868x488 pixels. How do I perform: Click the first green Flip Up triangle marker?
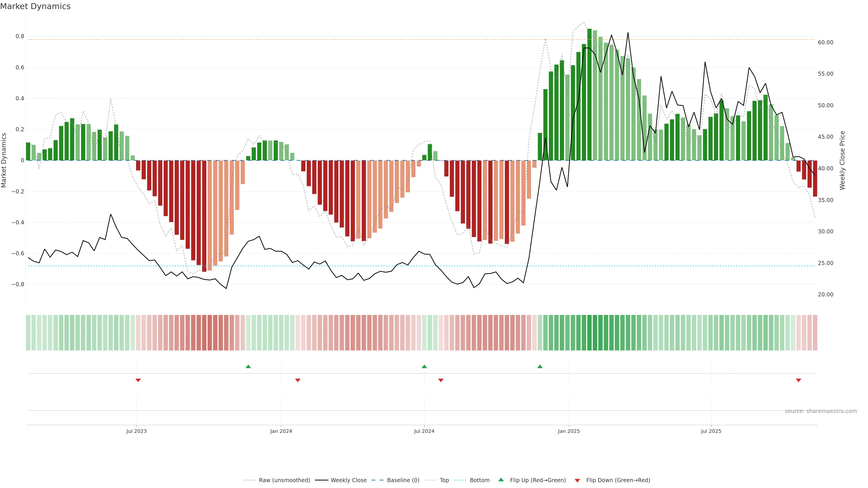coord(248,366)
